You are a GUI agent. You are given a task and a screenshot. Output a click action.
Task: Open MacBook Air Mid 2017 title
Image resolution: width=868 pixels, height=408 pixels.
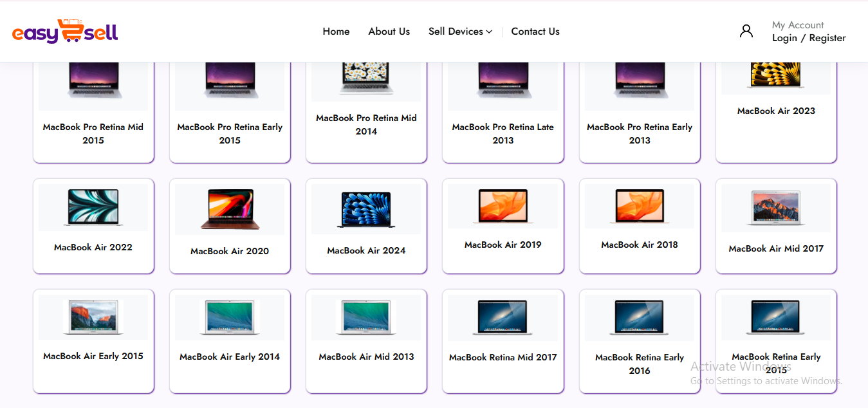pos(776,248)
